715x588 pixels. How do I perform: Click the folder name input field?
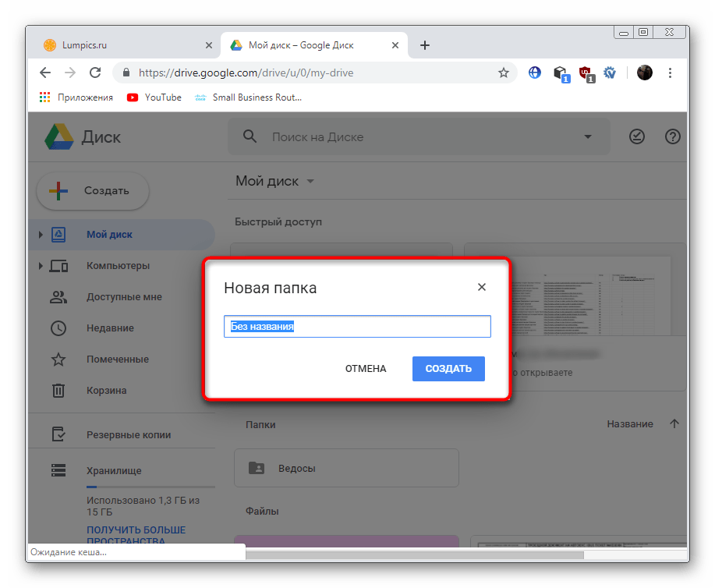tap(357, 327)
